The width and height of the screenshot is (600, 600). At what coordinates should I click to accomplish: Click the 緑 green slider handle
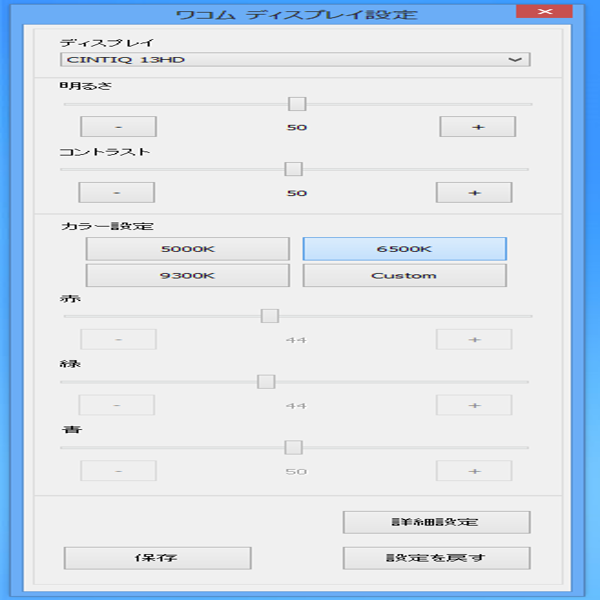point(266,382)
